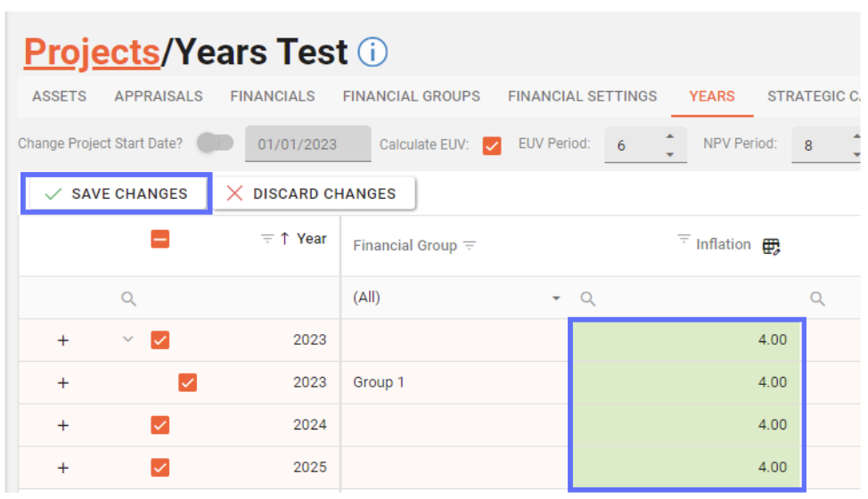Click the Financial Group column filter icon
The image size is (868, 499).
point(470,246)
